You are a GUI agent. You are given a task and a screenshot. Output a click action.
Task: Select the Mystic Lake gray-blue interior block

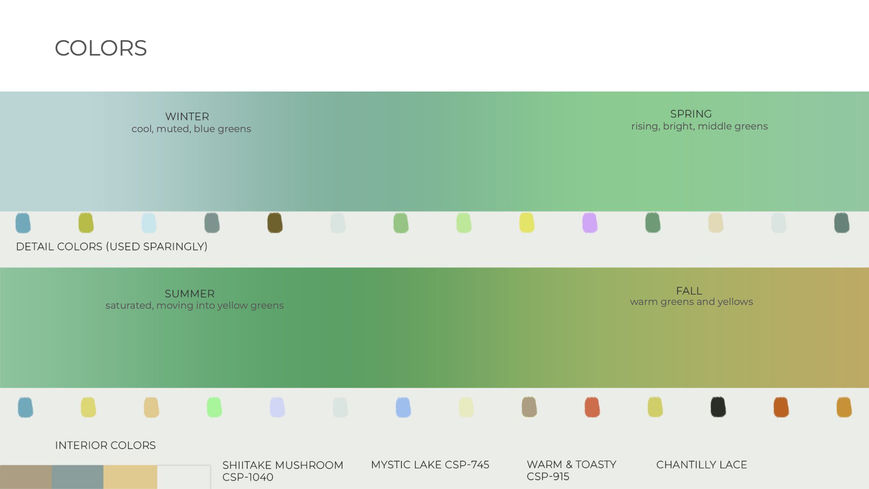click(x=78, y=477)
